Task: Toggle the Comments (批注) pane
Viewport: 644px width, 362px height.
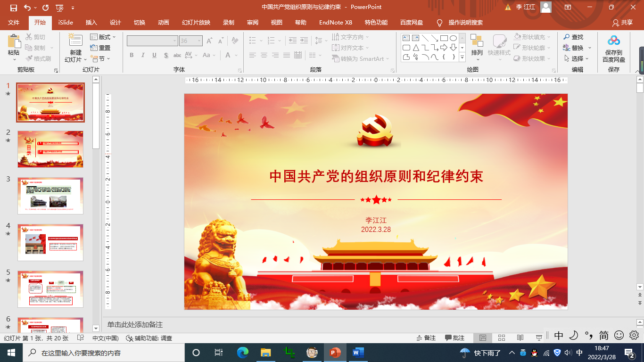Action: click(x=455, y=338)
